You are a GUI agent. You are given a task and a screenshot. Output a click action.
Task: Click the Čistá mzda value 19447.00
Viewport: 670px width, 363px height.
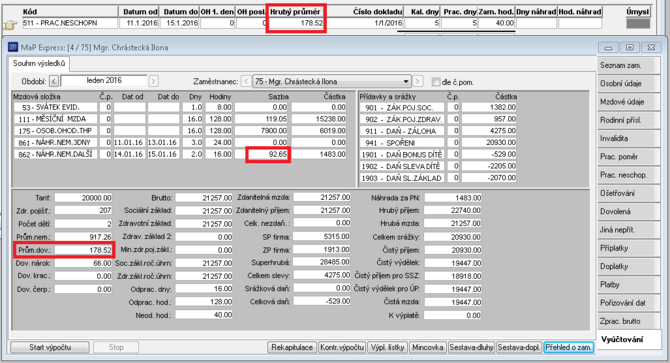[453, 302]
